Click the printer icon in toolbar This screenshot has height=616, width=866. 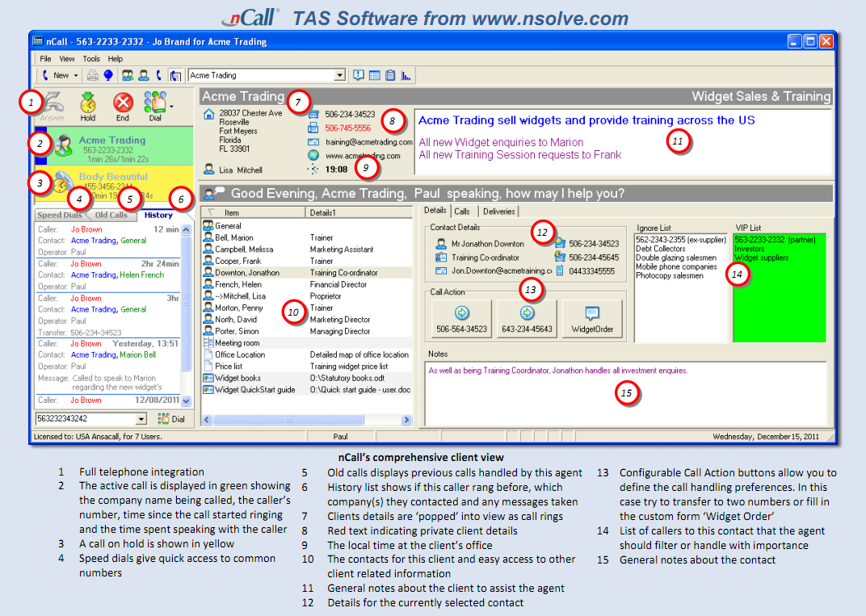coord(93,75)
